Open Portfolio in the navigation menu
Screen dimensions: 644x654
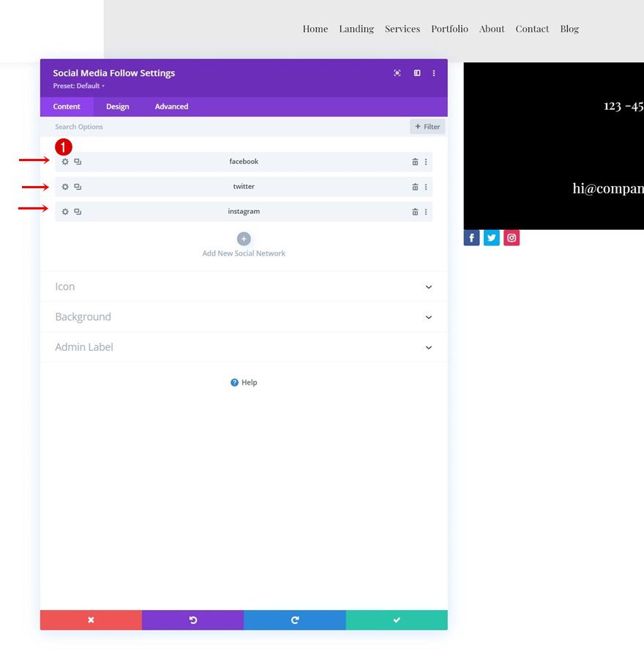coord(449,29)
